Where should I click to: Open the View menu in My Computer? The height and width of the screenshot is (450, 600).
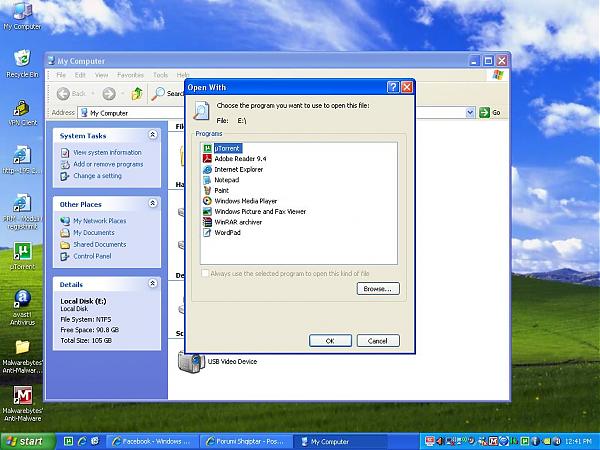pyautogui.click(x=101, y=75)
